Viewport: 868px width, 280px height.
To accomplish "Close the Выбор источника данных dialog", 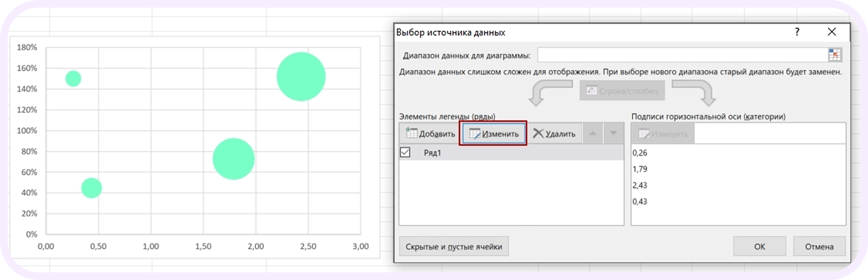I will tap(832, 32).
